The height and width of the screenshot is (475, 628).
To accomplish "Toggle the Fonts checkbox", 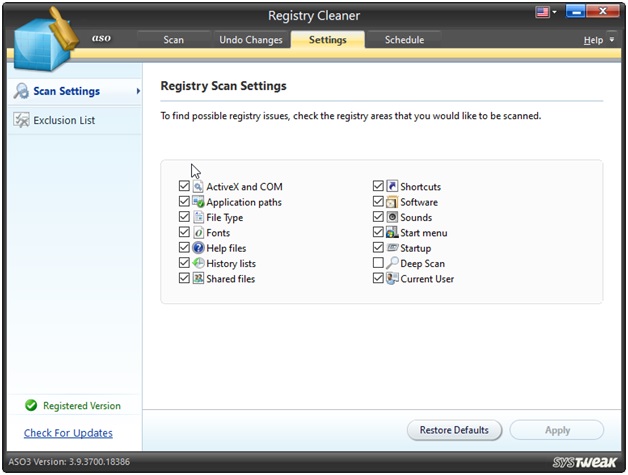I will (x=184, y=232).
